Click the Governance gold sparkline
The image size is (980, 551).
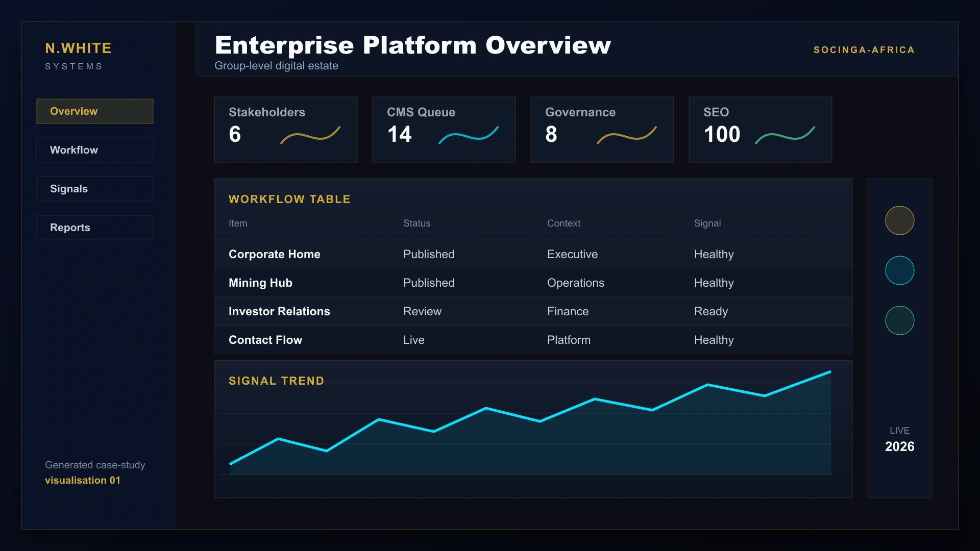pyautogui.click(x=627, y=135)
